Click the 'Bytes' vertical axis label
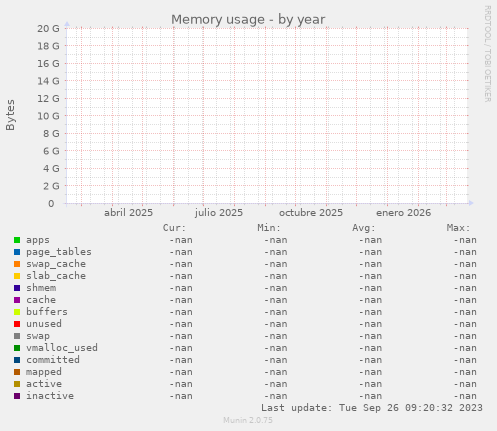Screen dimensions: 497x431 [10, 115]
